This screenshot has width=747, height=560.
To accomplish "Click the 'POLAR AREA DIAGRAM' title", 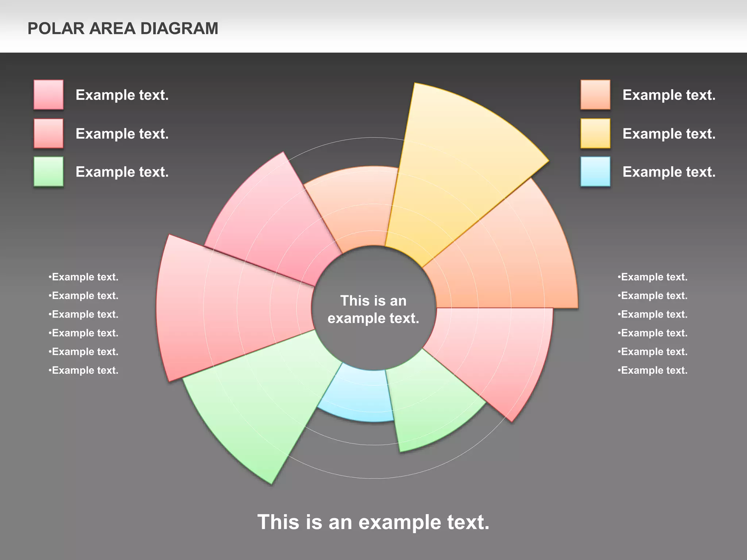I will tap(123, 28).
